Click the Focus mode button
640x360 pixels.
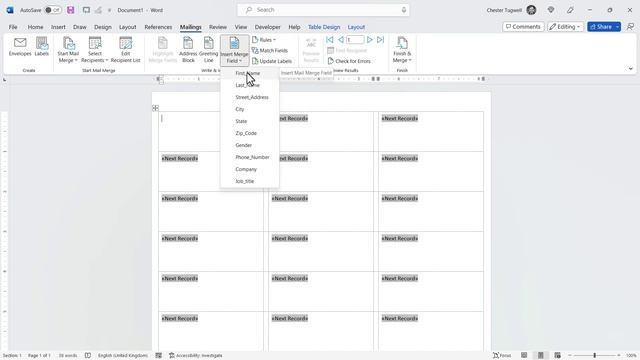(x=502, y=356)
